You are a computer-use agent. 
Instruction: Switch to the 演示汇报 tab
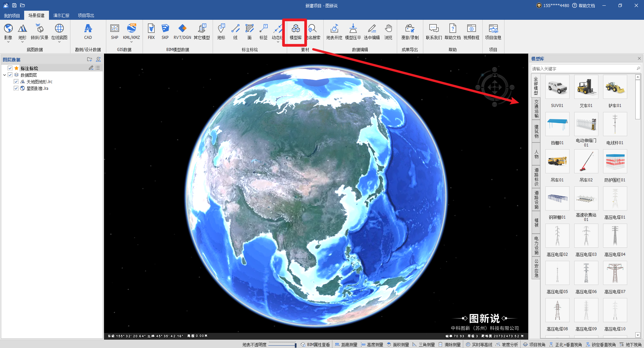pyautogui.click(x=61, y=15)
